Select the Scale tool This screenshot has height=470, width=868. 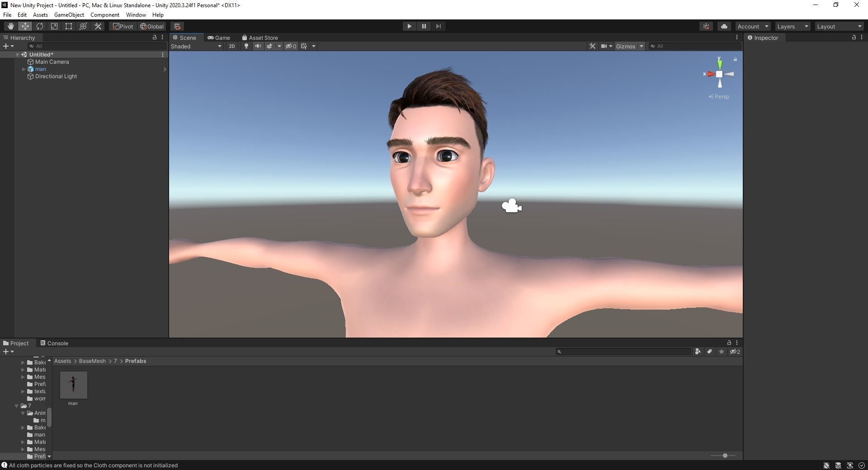click(x=54, y=26)
